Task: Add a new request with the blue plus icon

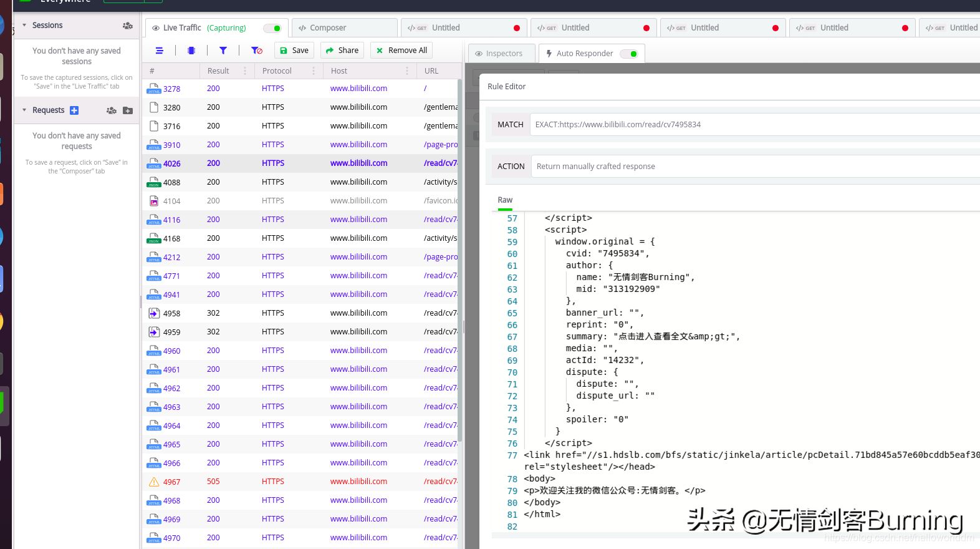Action: pos(74,110)
